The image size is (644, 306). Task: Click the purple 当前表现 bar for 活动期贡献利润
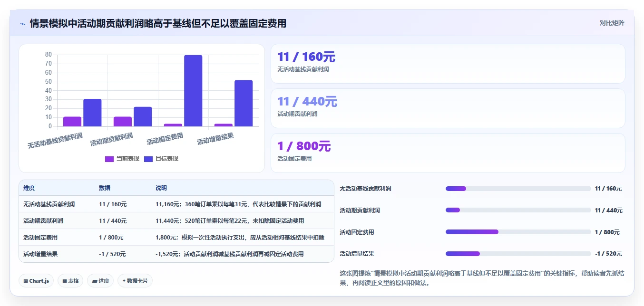click(123, 122)
